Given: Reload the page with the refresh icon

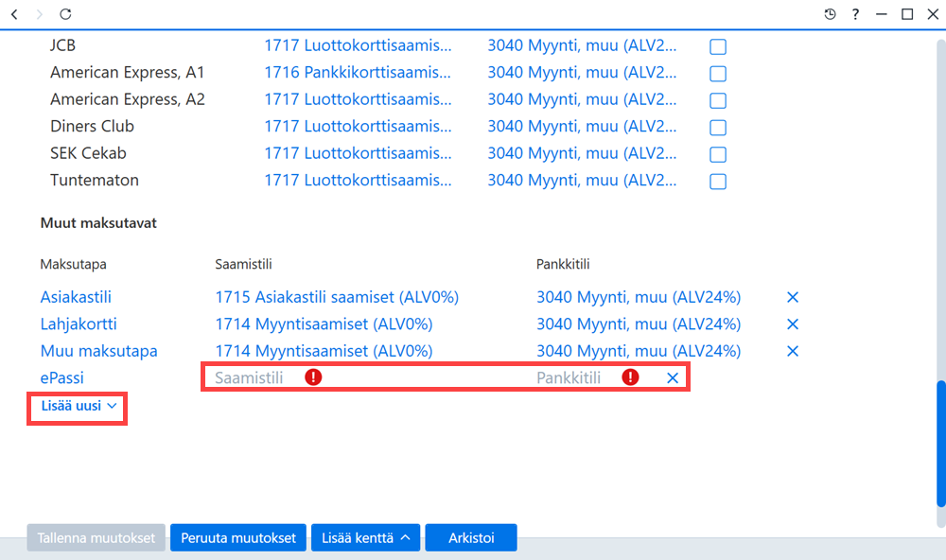Looking at the screenshot, I should pos(65,14).
